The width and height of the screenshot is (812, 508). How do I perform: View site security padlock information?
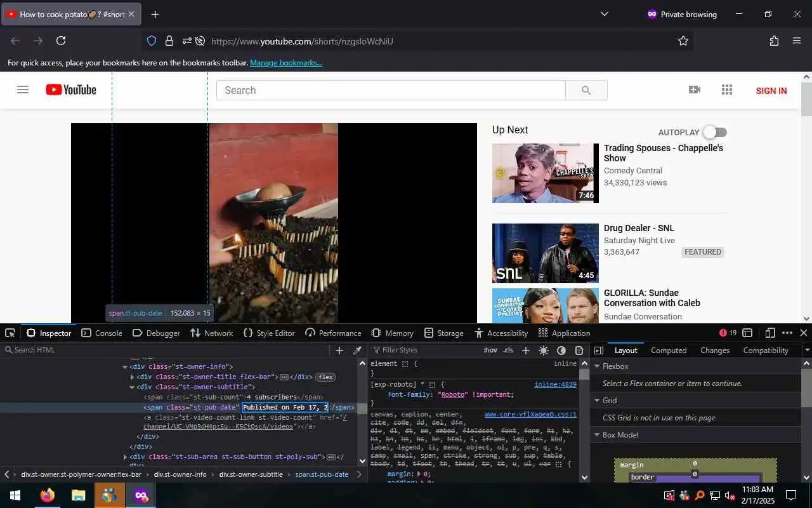tap(169, 41)
